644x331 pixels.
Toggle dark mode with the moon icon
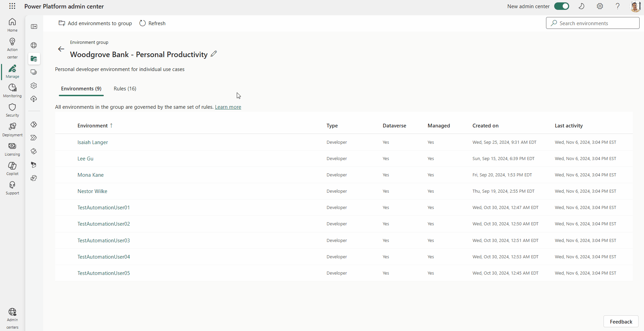tap(581, 6)
